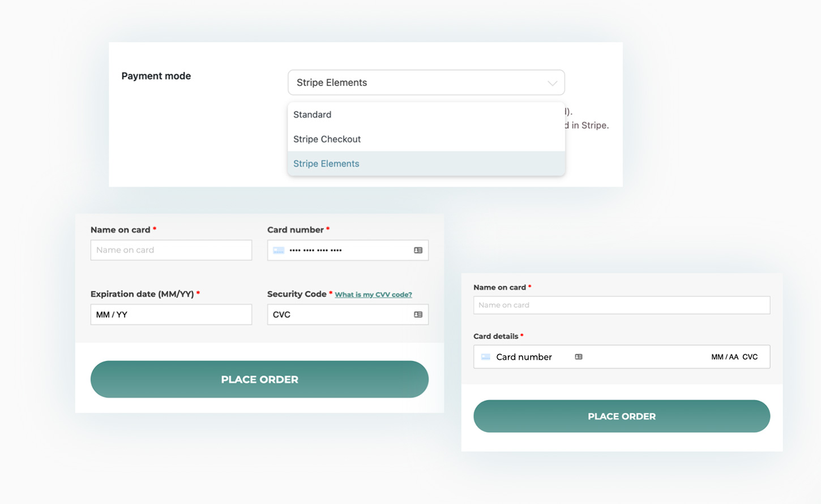The height and width of the screenshot is (504, 821).
Task: Click the card brand icon in Card number field
Action: [279, 250]
